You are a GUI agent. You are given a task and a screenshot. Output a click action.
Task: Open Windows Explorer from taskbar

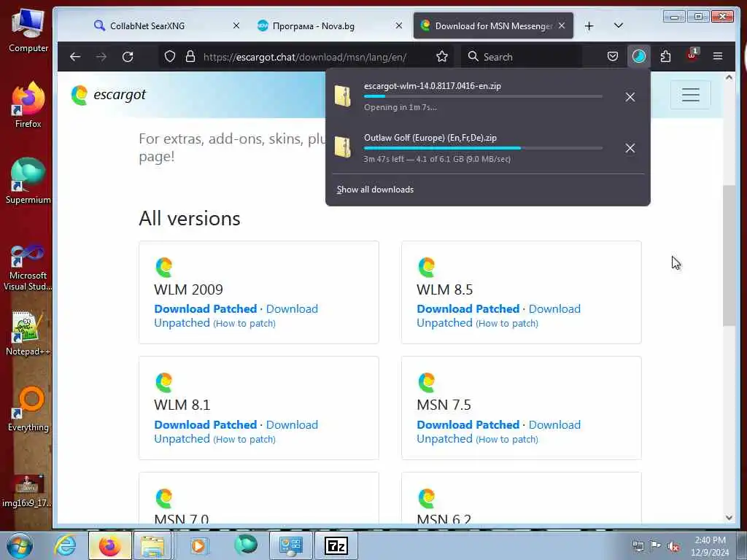(152, 545)
